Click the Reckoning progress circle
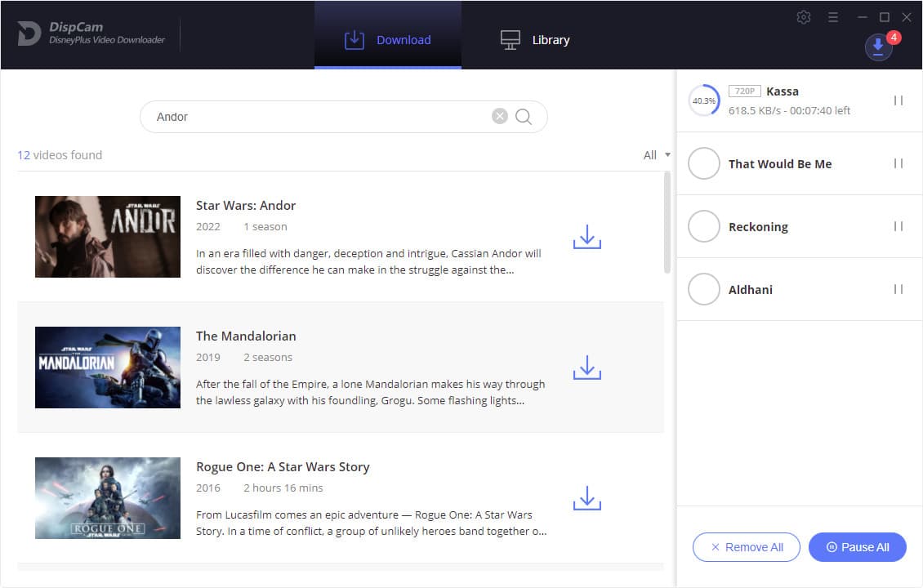The image size is (923, 588). click(x=704, y=226)
